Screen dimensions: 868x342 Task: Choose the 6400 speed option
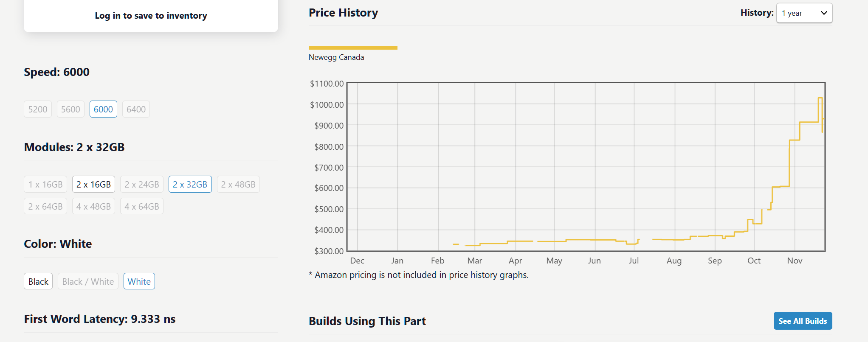click(x=136, y=109)
